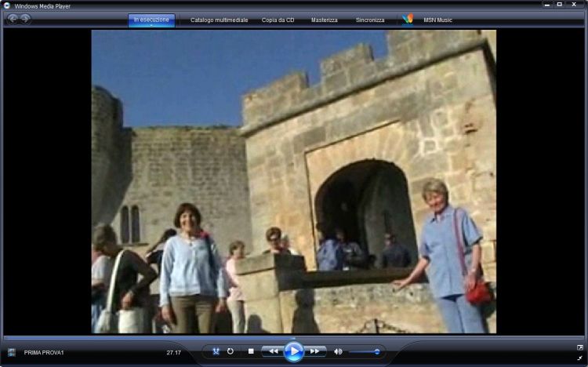Switch to Catalogo multimediale tab
Screen dimensions: 588x367
click(219, 20)
